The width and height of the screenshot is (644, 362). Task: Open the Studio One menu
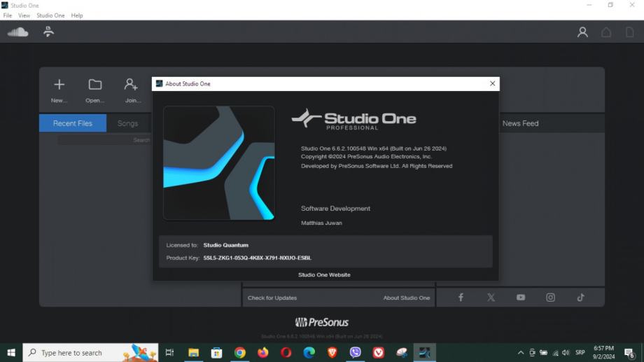point(50,15)
